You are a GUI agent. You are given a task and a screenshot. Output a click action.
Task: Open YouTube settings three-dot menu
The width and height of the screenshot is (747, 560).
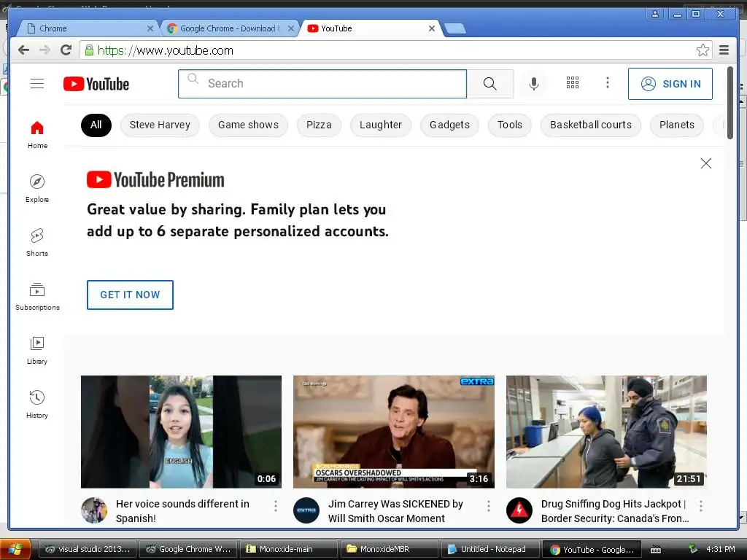(x=608, y=83)
